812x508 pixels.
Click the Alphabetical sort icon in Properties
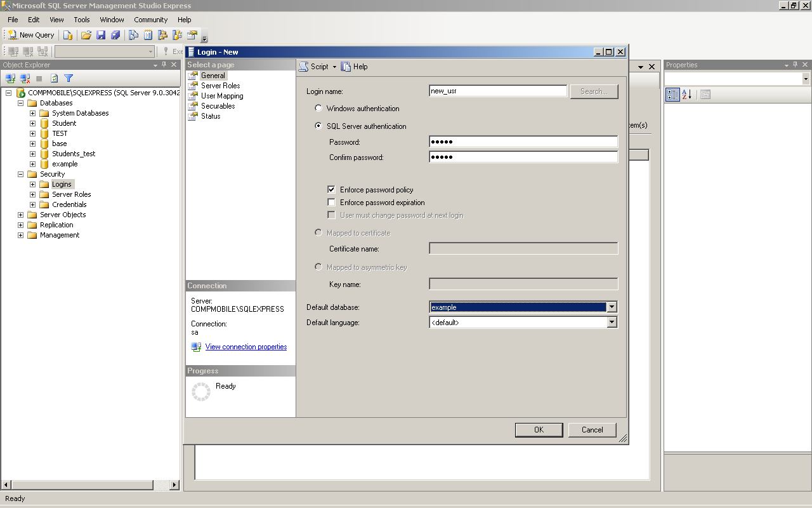click(687, 95)
